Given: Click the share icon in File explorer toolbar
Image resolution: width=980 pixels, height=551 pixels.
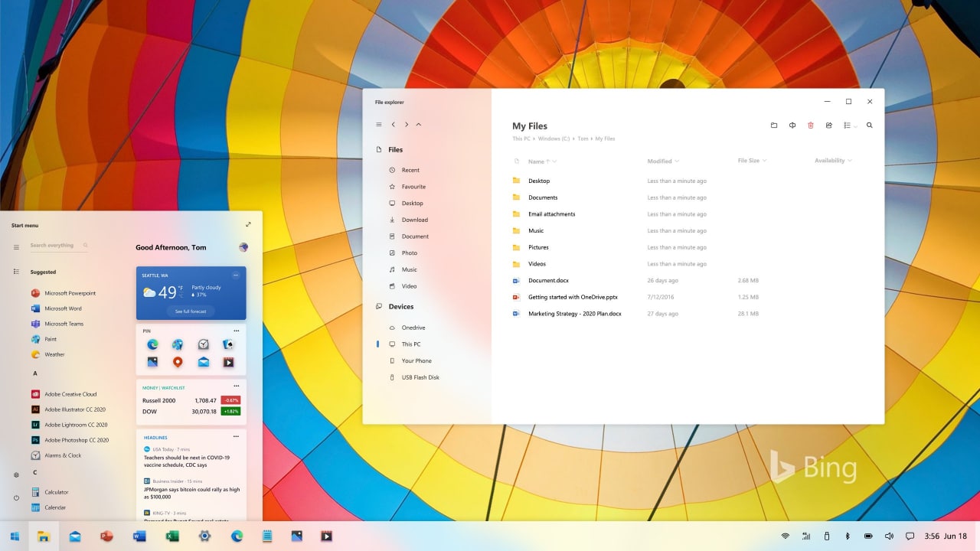Looking at the screenshot, I should pyautogui.click(x=829, y=126).
